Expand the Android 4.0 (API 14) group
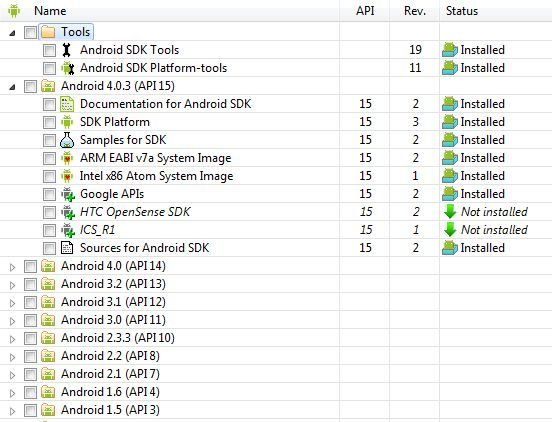This screenshot has height=422, width=552. [x=12, y=267]
